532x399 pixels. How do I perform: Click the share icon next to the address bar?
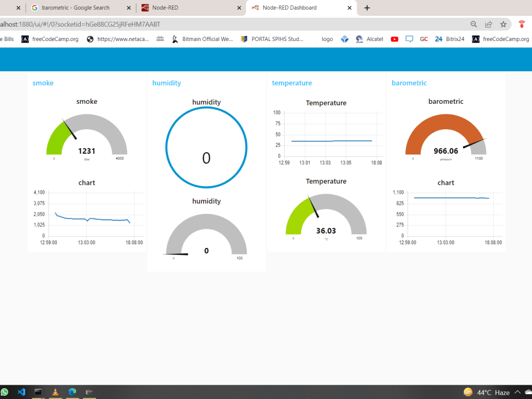(x=488, y=24)
